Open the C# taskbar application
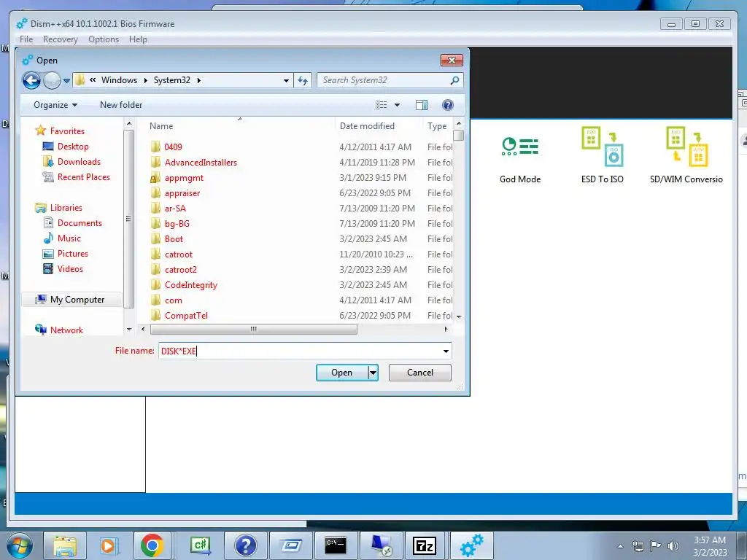This screenshot has height=560, width=747. click(200, 545)
